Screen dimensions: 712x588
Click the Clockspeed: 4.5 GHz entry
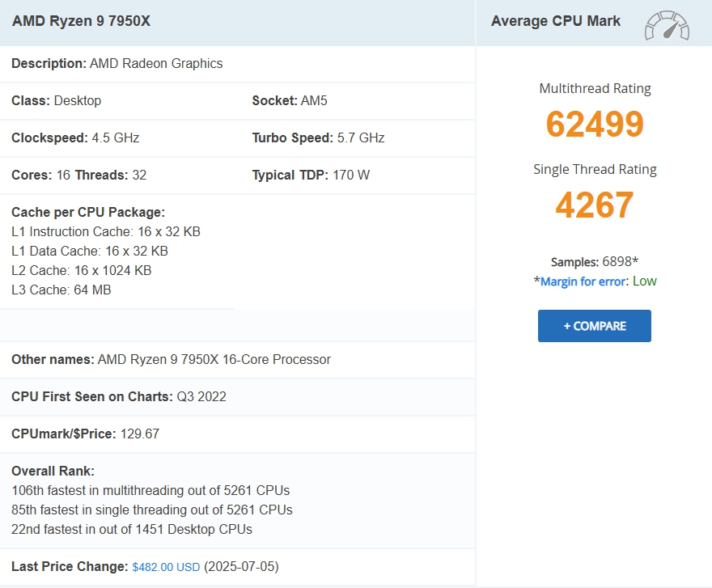pyautogui.click(x=75, y=138)
